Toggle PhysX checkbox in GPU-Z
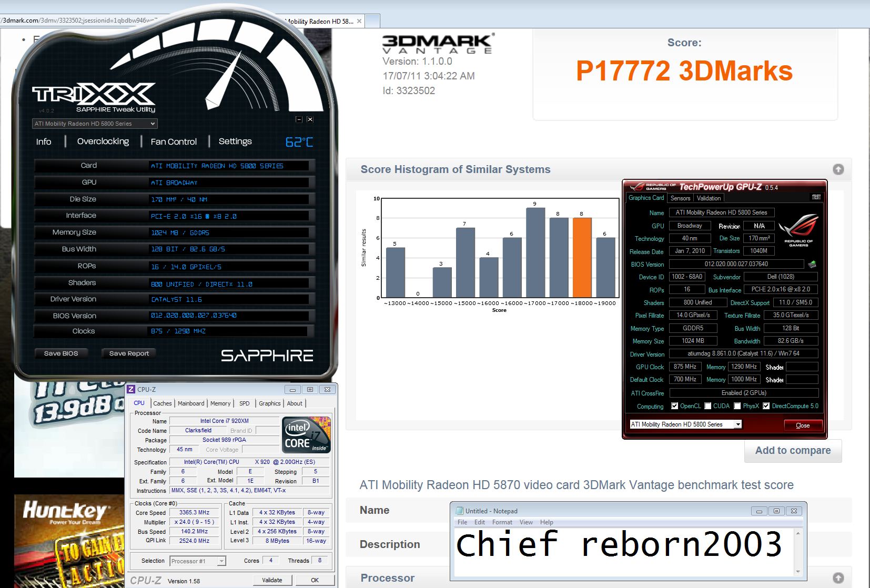870x588 pixels. [x=737, y=406]
